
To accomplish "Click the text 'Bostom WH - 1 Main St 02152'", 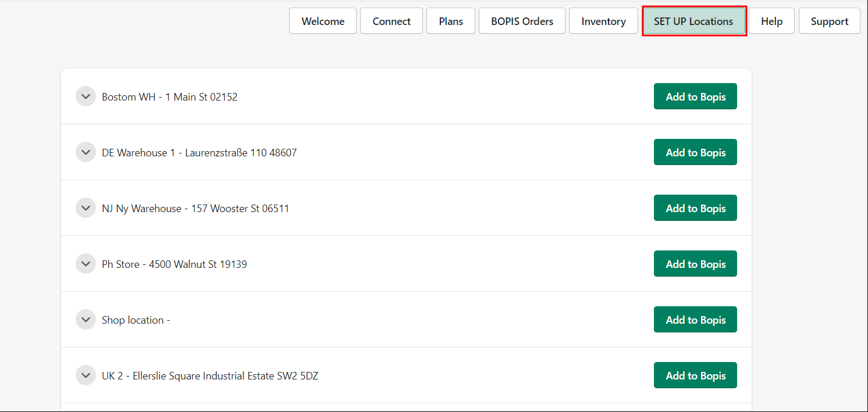I will pyautogui.click(x=169, y=97).
